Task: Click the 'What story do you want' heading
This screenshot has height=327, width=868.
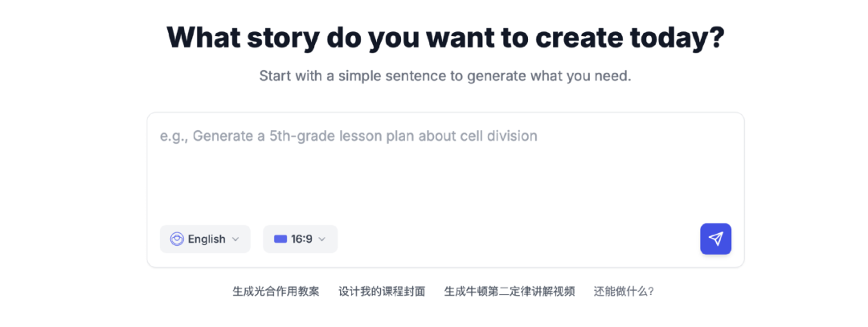Action: [445, 38]
